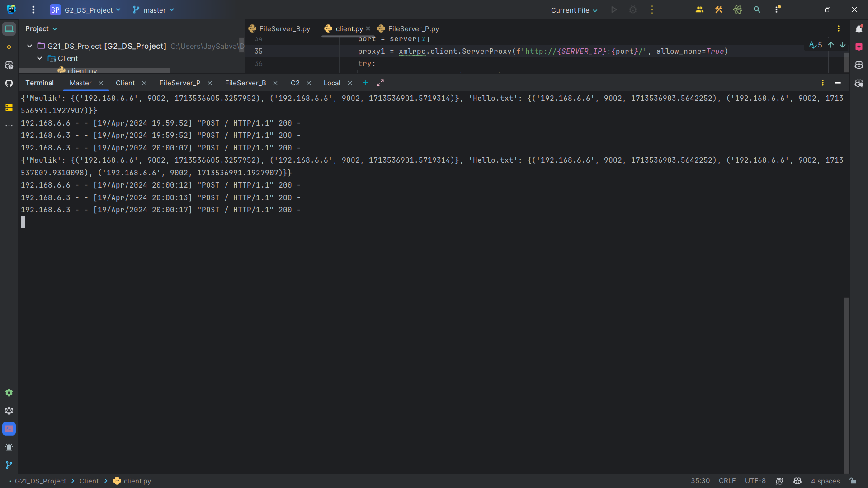The height and width of the screenshot is (488, 868).
Task: Switch to the FileServer_P terminal tab
Action: click(x=180, y=83)
